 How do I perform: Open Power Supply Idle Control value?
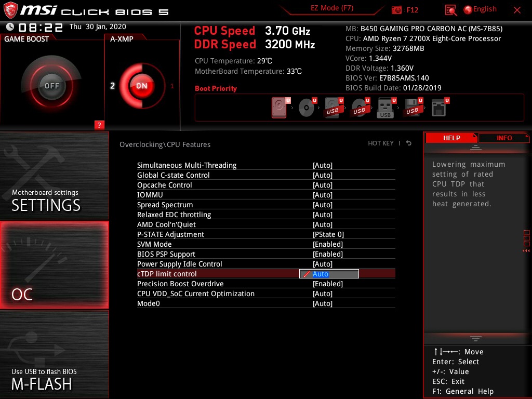click(x=322, y=263)
